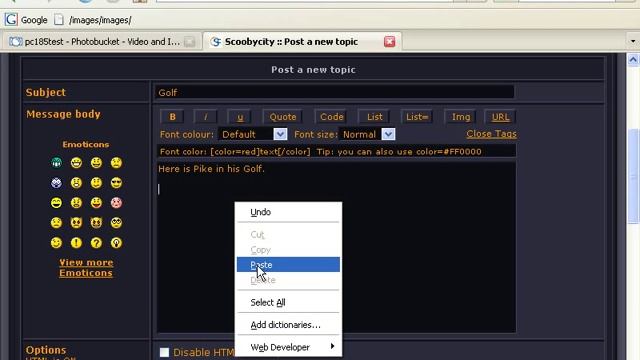Switch to the pc18Stest Photobucket tab
This screenshot has height=360, width=640.
pos(102,42)
